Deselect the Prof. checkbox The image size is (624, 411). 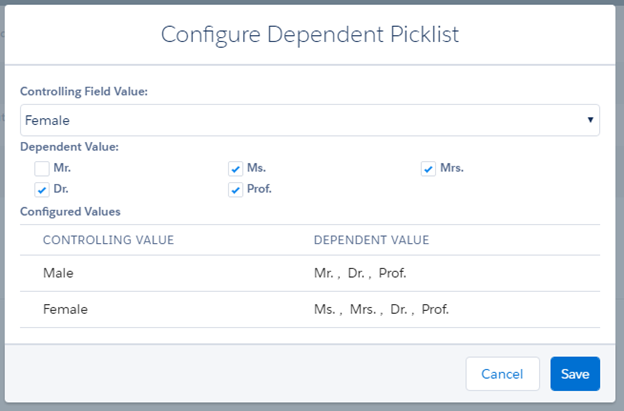tap(235, 189)
